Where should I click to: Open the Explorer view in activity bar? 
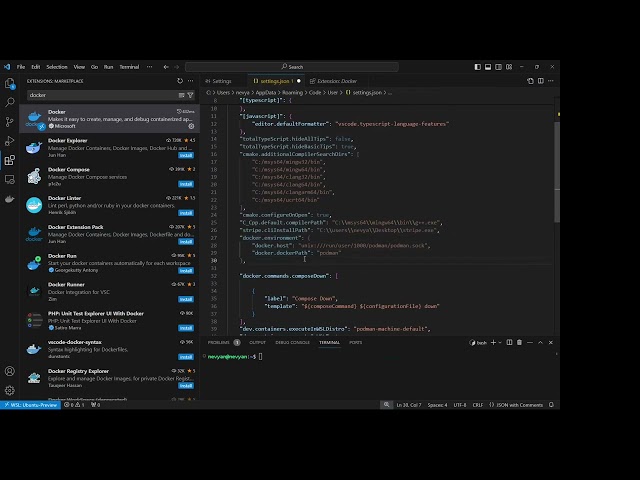pos(10,84)
